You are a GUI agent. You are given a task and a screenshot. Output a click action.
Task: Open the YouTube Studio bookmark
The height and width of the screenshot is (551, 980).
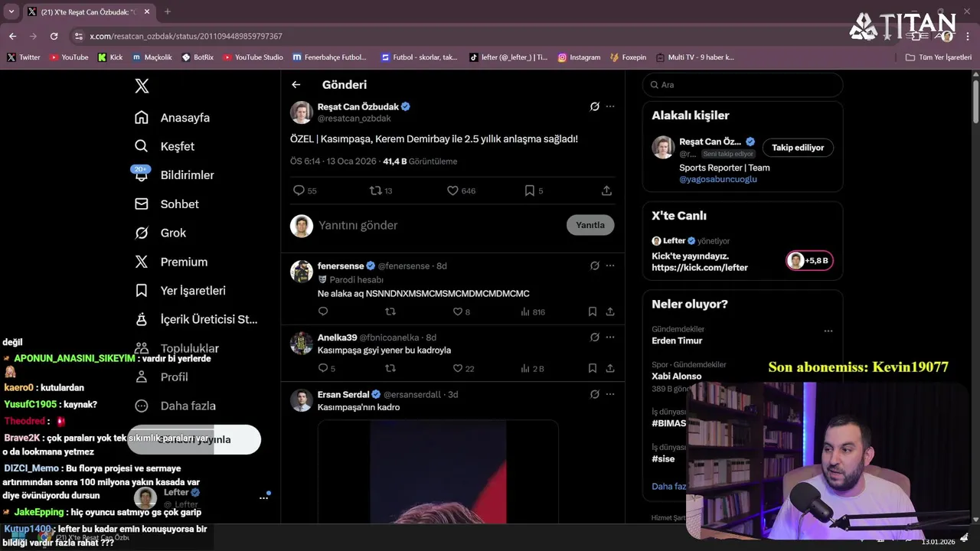pyautogui.click(x=252, y=57)
